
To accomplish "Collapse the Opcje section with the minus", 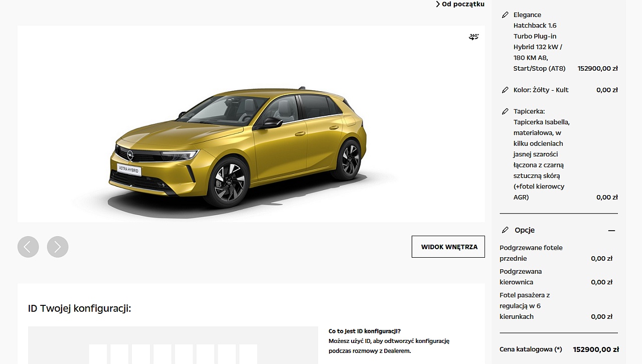I will [611, 231].
